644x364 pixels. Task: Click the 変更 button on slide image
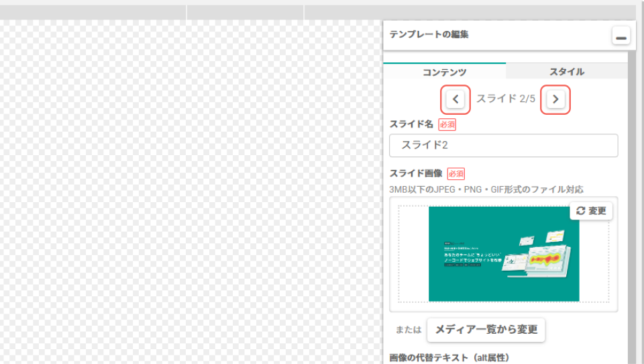[x=591, y=211]
